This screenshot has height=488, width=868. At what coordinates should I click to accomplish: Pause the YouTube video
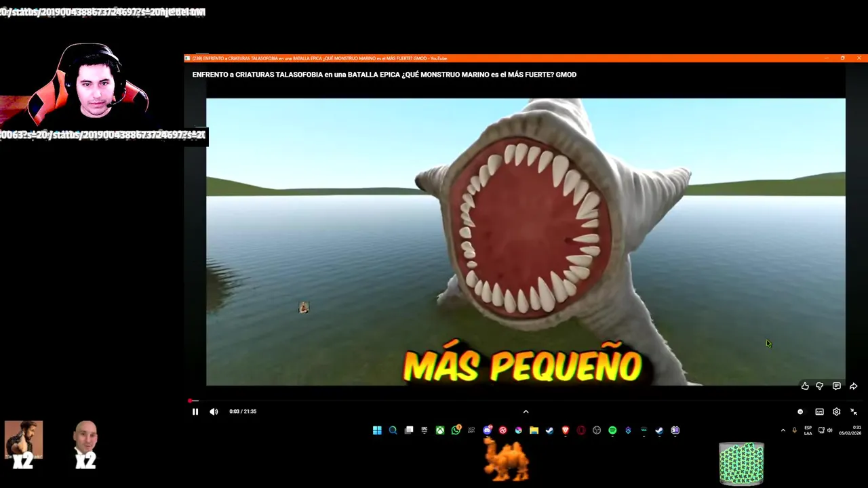195,411
